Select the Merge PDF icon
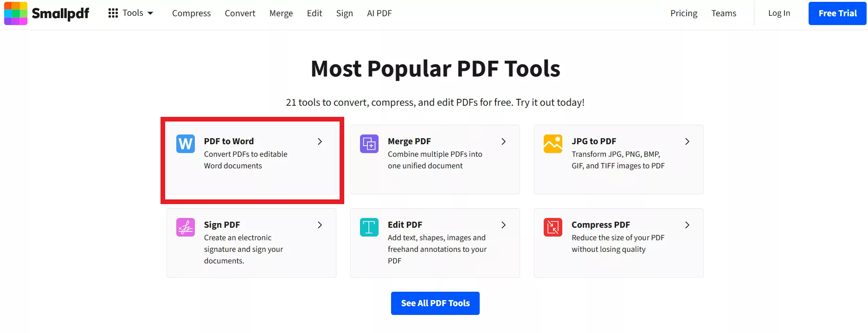Viewport: 868px width, 333px height. click(x=369, y=144)
